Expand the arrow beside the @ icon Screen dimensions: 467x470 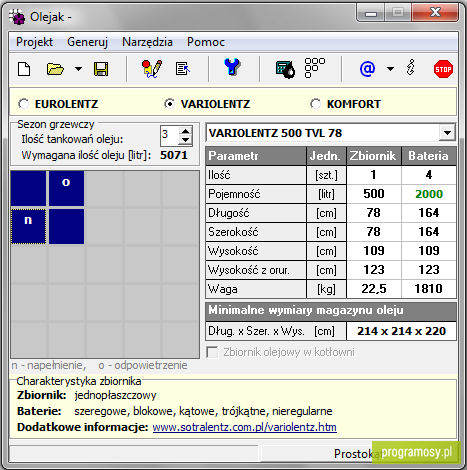coord(390,69)
